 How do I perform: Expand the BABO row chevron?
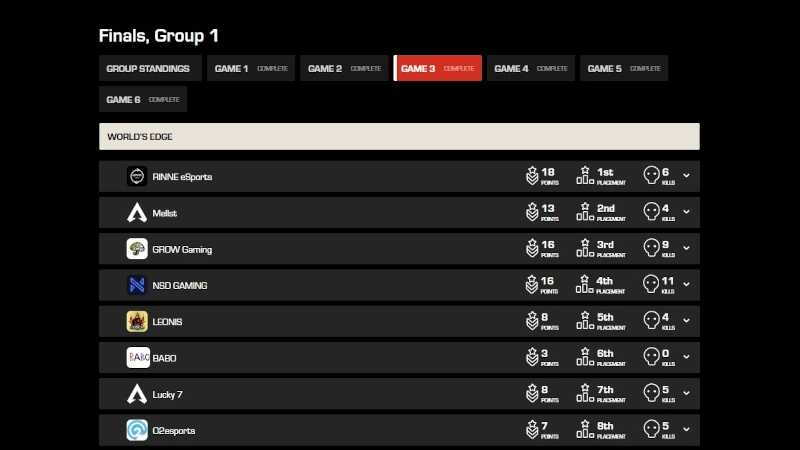click(x=686, y=357)
